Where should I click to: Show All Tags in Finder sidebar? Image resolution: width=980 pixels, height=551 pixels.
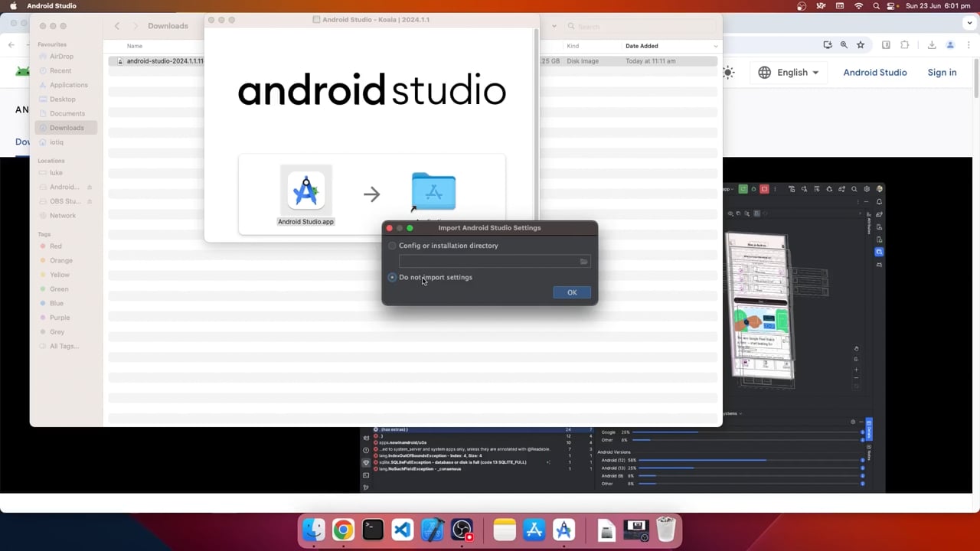(x=64, y=346)
